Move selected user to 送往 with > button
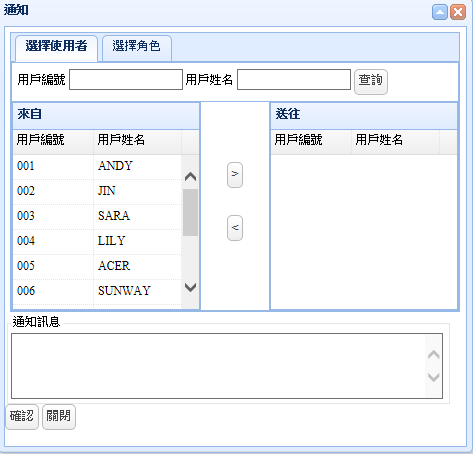473x454 pixels. click(235, 175)
